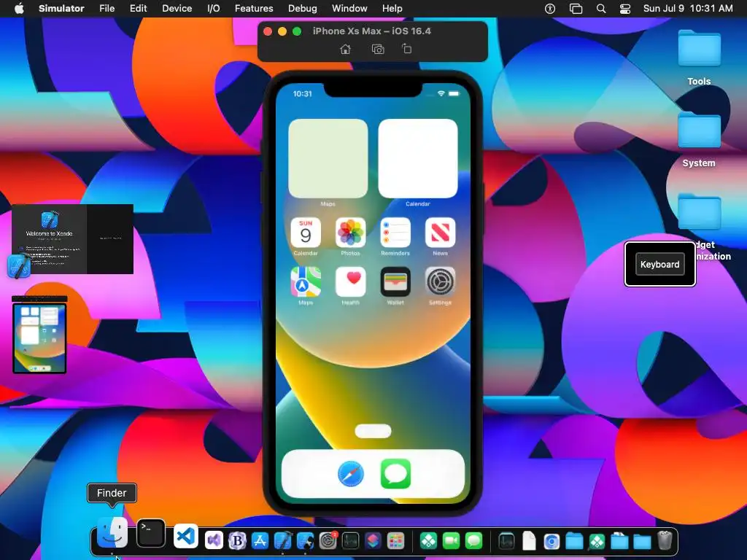Open Shortcuts from the macOS Dock
747x560 pixels.
pyautogui.click(x=373, y=540)
